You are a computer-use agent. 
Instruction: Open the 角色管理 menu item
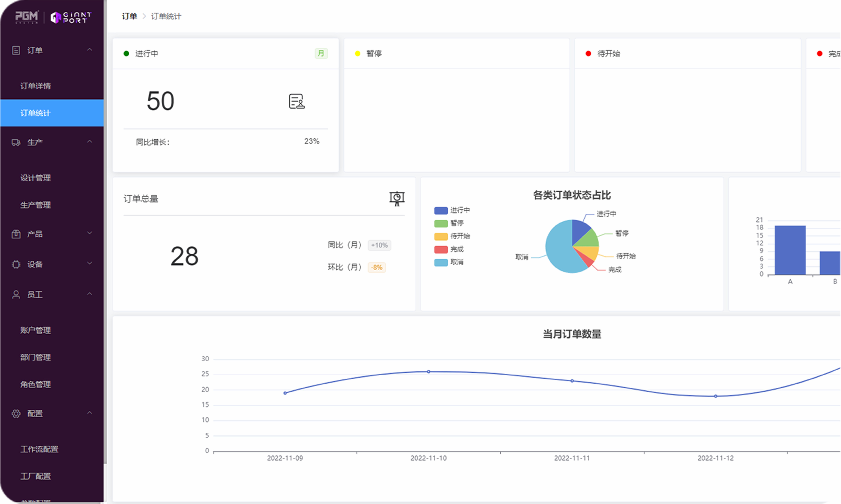[x=52, y=384]
